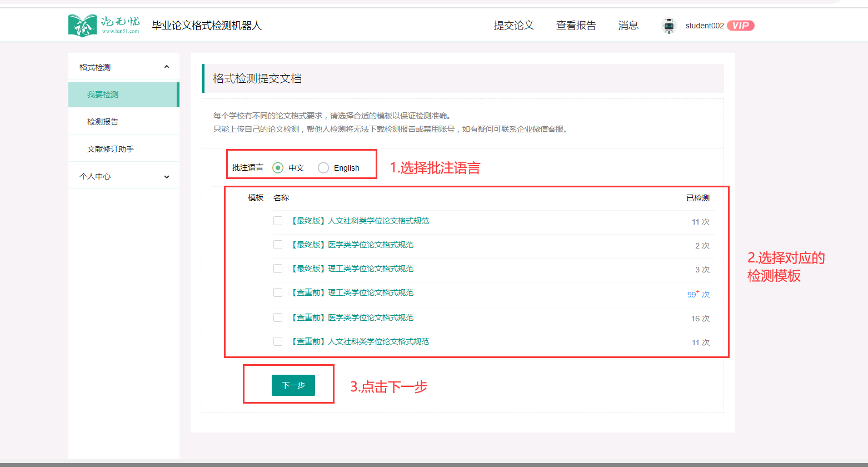Image resolution: width=868 pixels, height=467 pixels.
Task: Tick 【查重前】医学类学位论文格式规范 checkbox
Action: click(x=278, y=318)
